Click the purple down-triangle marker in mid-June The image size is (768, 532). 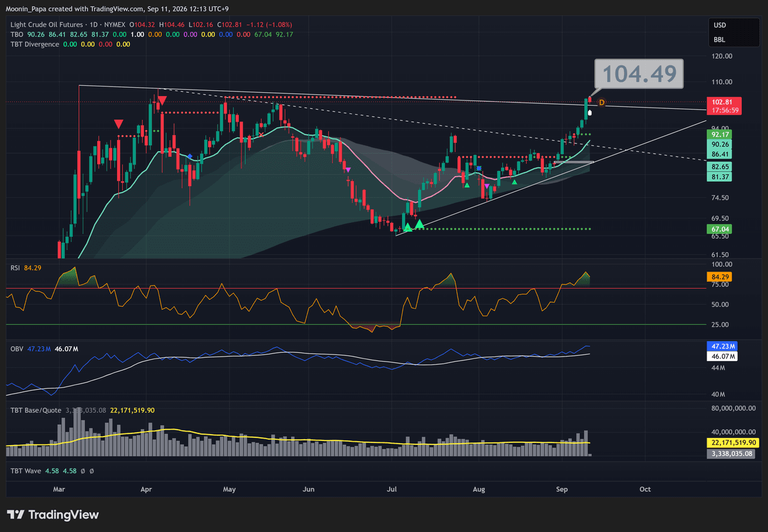coord(348,170)
